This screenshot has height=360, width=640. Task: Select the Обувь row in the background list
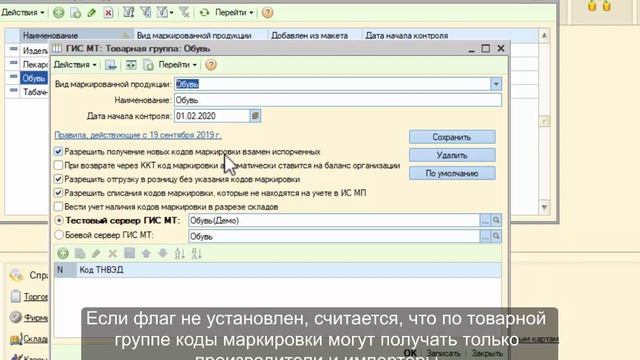[33, 78]
